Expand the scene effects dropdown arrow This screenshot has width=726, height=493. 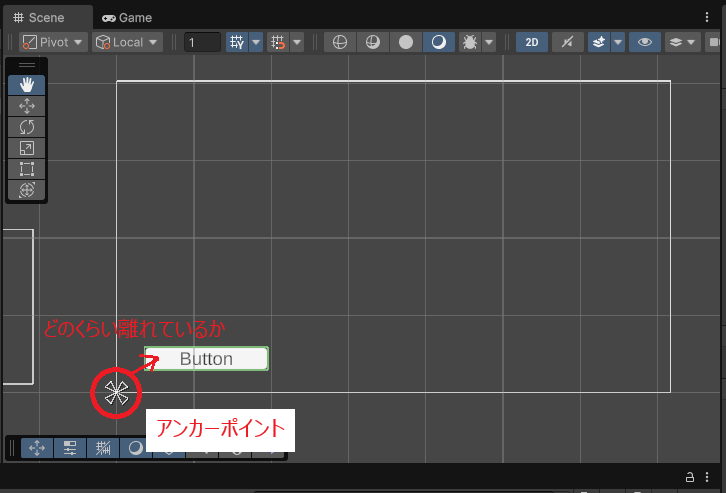pyautogui.click(x=618, y=42)
